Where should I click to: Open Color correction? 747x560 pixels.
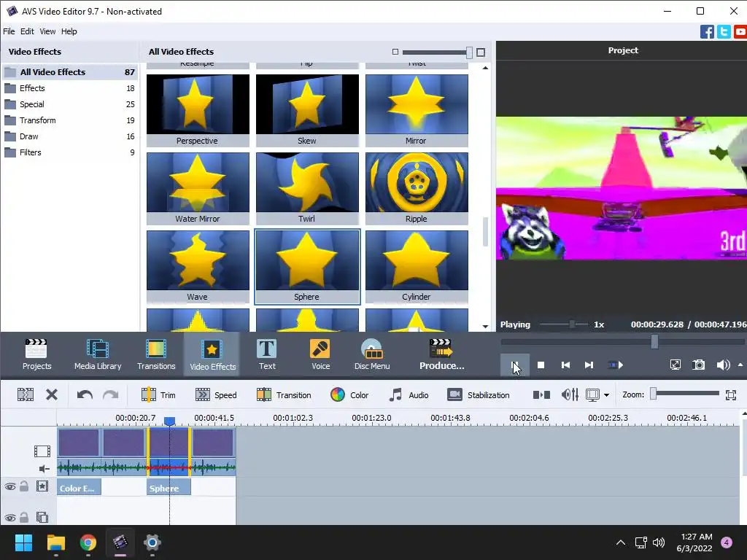(x=349, y=394)
